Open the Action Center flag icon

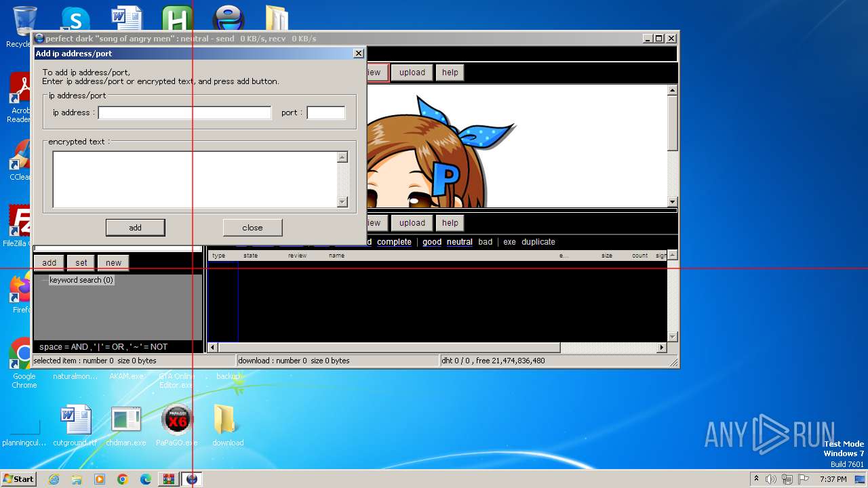click(804, 479)
